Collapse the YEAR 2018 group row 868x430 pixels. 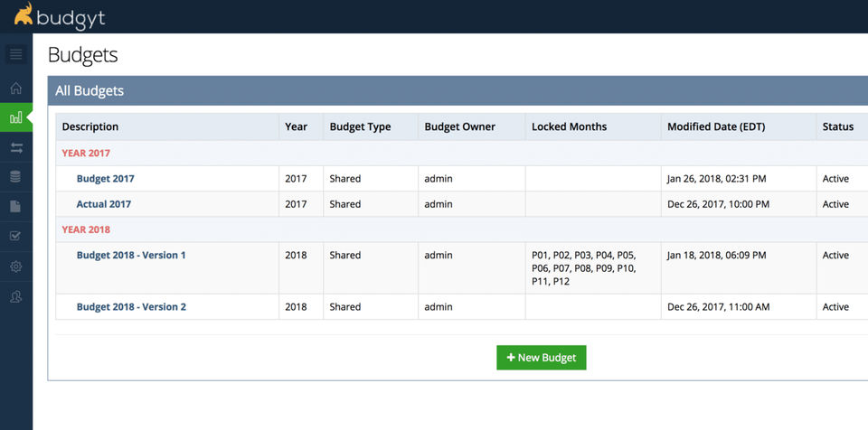pos(86,229)
